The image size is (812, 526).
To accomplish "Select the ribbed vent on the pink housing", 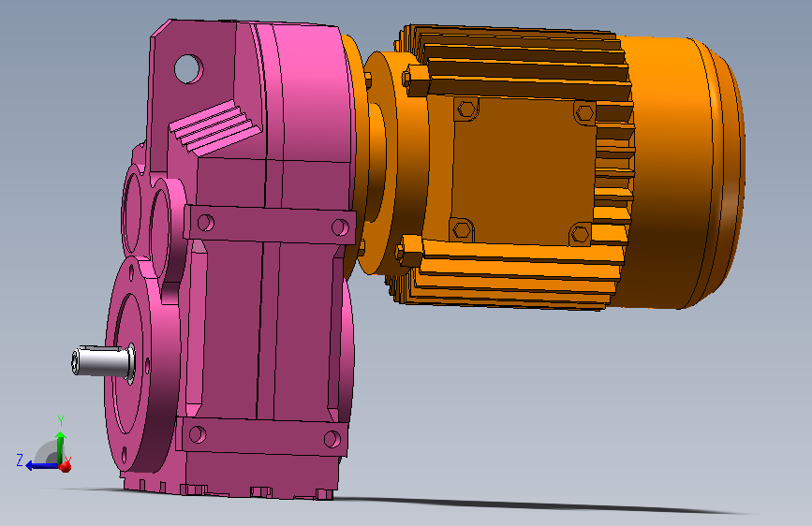I will [216, 128].
